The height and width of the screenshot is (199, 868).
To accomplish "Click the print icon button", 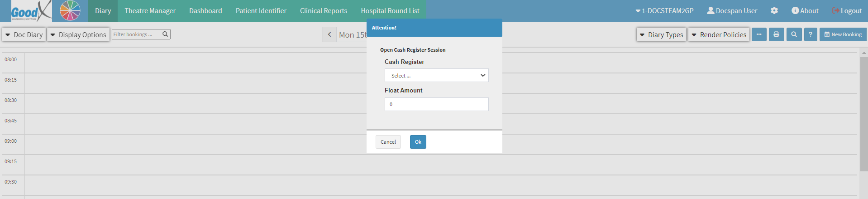I will coord(776,34).
